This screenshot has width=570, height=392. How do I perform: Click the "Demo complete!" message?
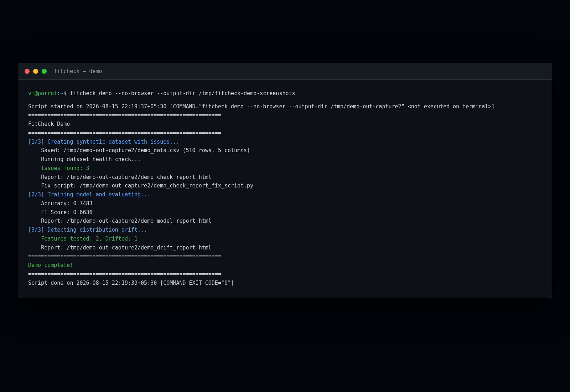(x=51, y=265)
